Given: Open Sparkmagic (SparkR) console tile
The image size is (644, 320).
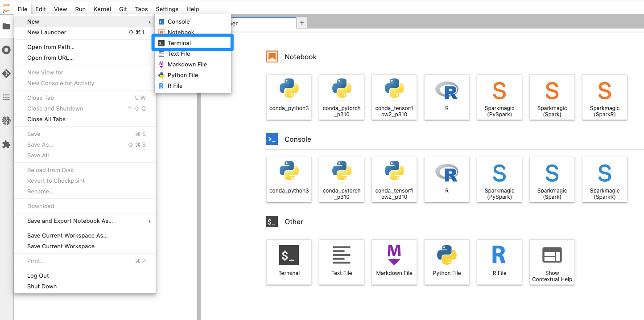Looking at the screenshot, I should 605,180.
